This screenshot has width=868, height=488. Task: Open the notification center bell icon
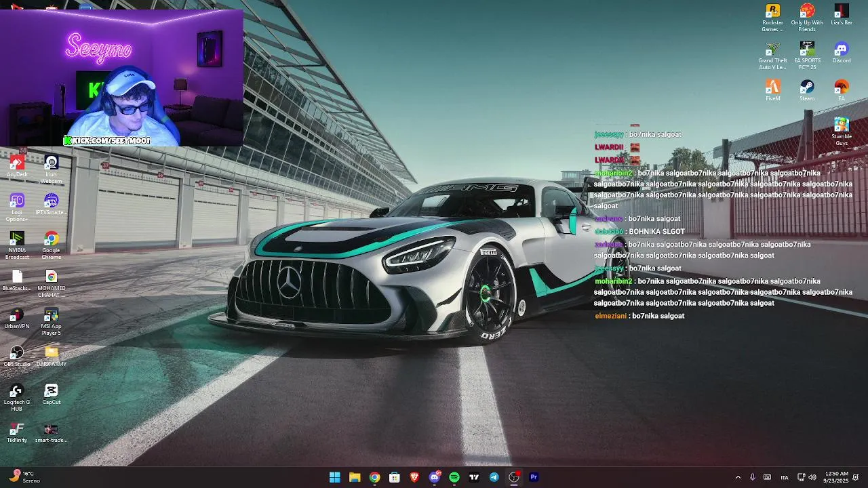(x=856, y=477)
